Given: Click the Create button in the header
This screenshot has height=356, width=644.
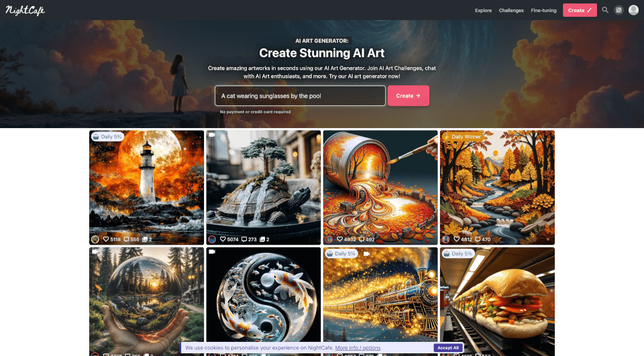Looking at the screenshot, I should tap(580, 10).
